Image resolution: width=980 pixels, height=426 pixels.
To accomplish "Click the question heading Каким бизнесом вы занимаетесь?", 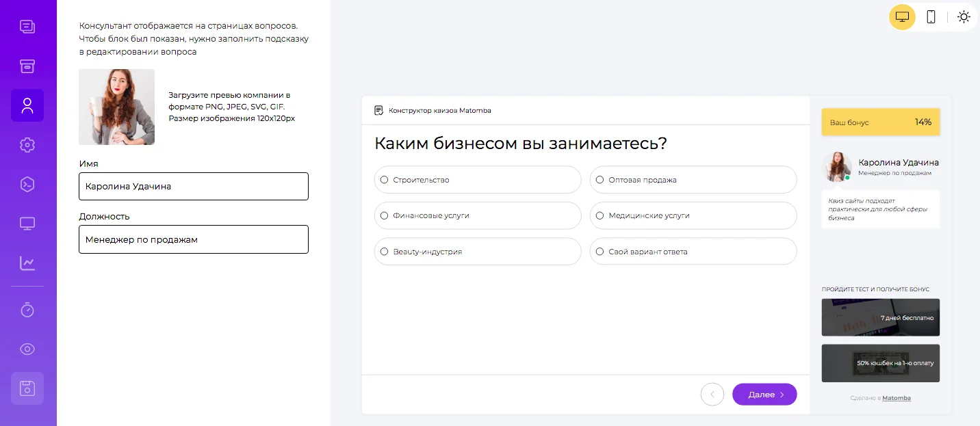I will [520, 144].
